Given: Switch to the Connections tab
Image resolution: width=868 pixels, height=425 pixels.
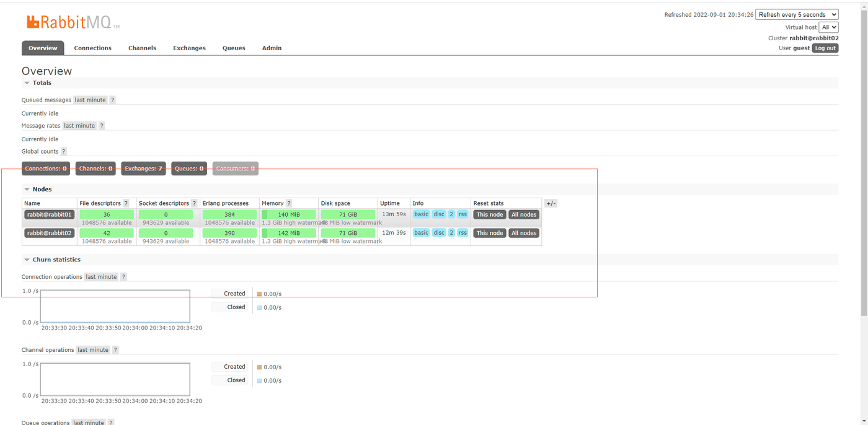Looking at the screenshot, I should (93, 48).
